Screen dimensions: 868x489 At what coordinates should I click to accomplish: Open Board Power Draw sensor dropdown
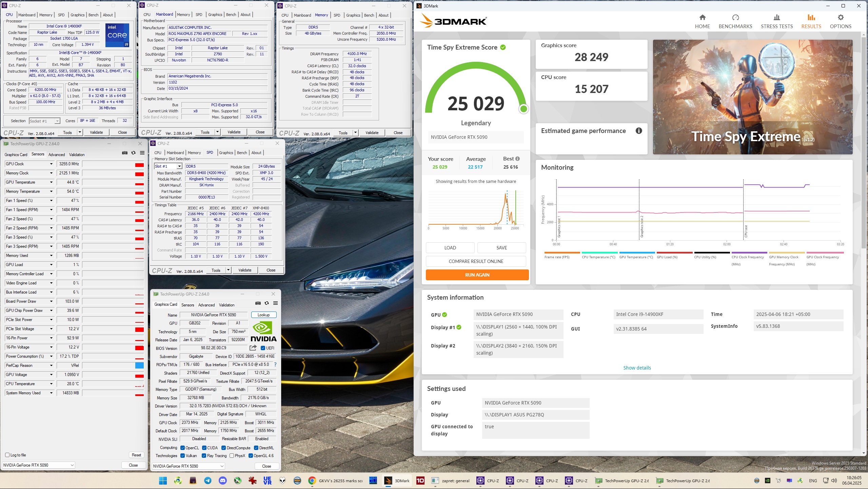(51, 301)
